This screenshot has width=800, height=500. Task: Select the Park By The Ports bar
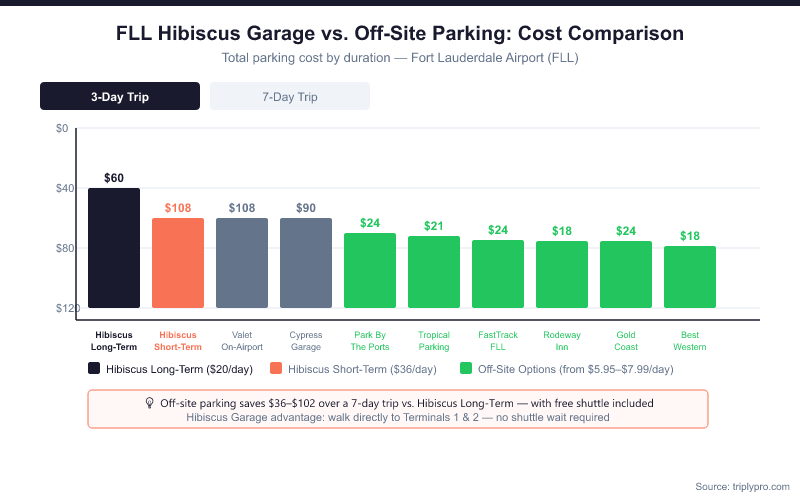click(370, 270)
